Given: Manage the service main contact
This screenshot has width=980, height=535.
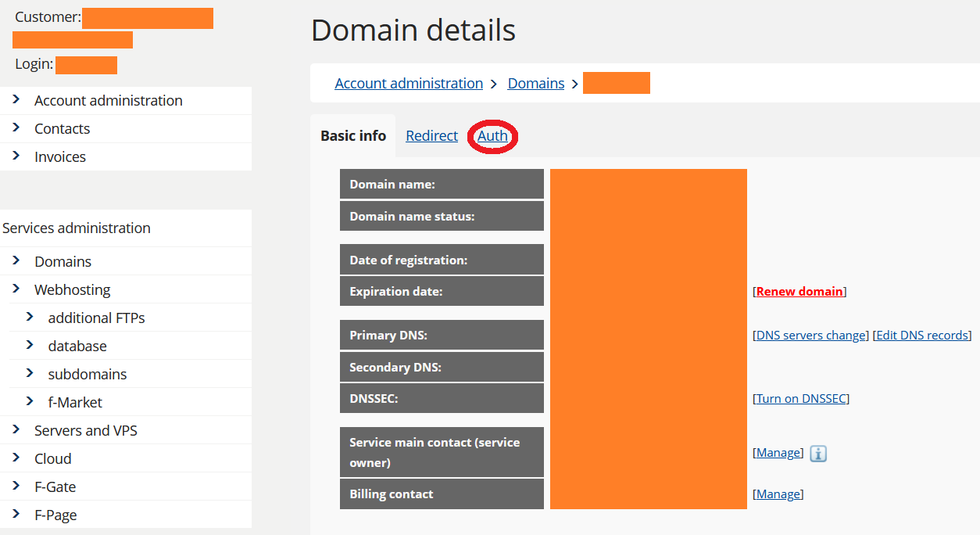Looking at the screenshot, I should click(778, 453).
